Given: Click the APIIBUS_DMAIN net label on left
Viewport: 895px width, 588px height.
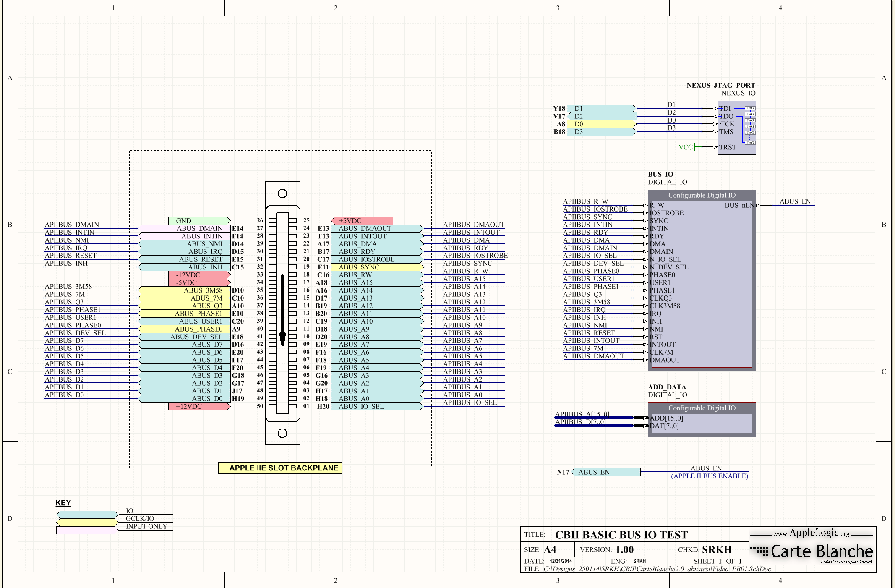Looking at the screenshot, I should tap(72, 225).
